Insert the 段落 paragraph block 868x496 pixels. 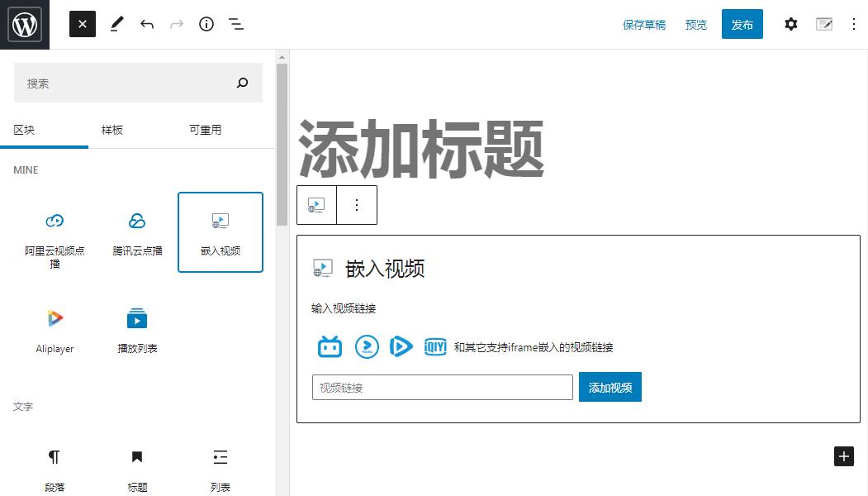point(55,469)
